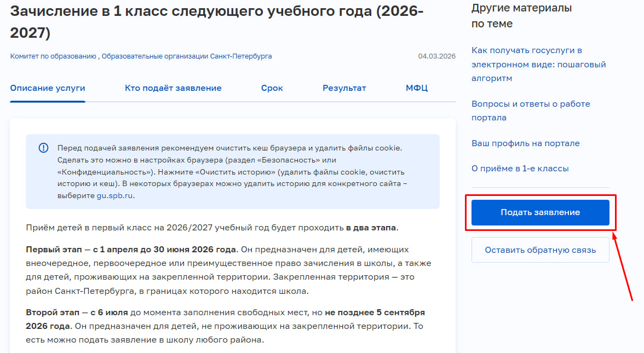
Task: Select the Срок tab
Action: click(272, 88)
